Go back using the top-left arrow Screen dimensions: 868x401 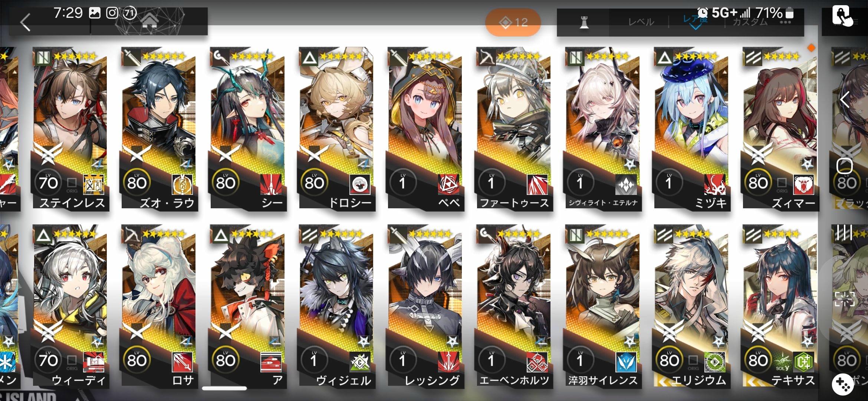[25, 22]
